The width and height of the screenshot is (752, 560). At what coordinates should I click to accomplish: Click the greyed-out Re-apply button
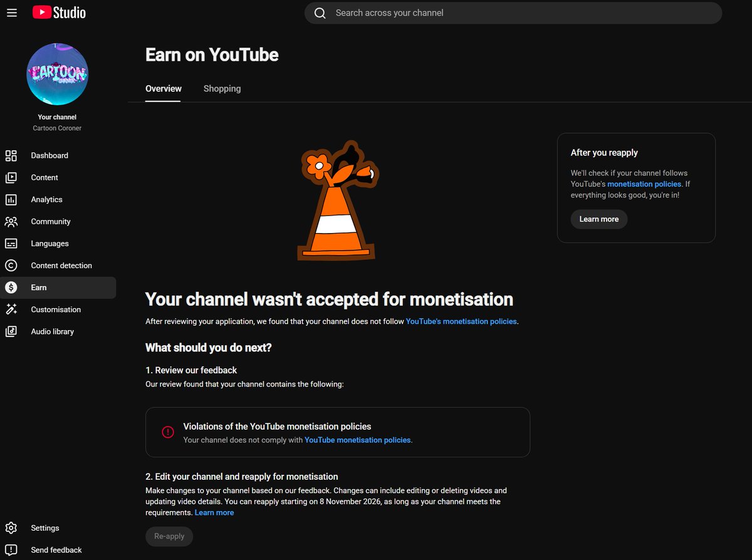(x=169, y=537)
